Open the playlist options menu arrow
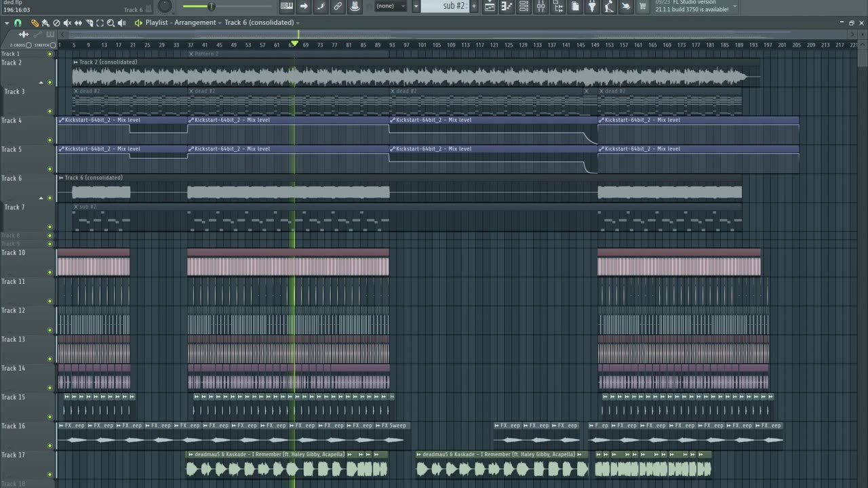Viewport: 868px width, 488px height. 7,22
